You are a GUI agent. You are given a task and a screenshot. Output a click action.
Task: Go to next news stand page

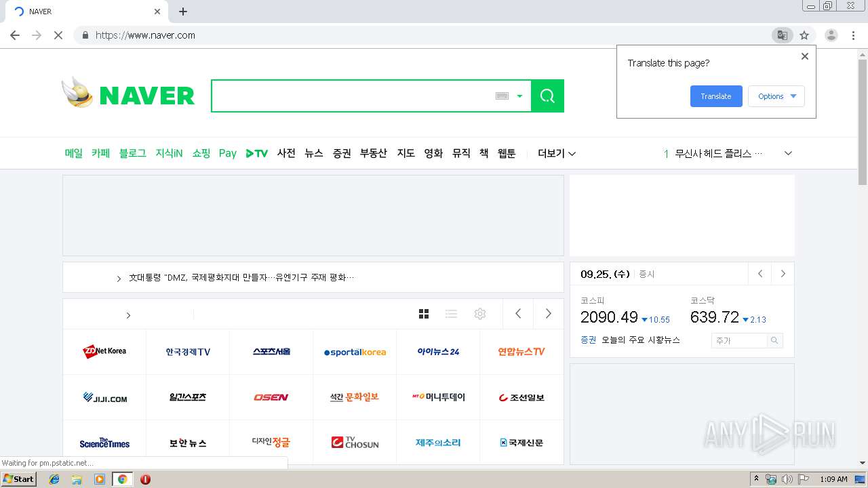tap(548, 314)
